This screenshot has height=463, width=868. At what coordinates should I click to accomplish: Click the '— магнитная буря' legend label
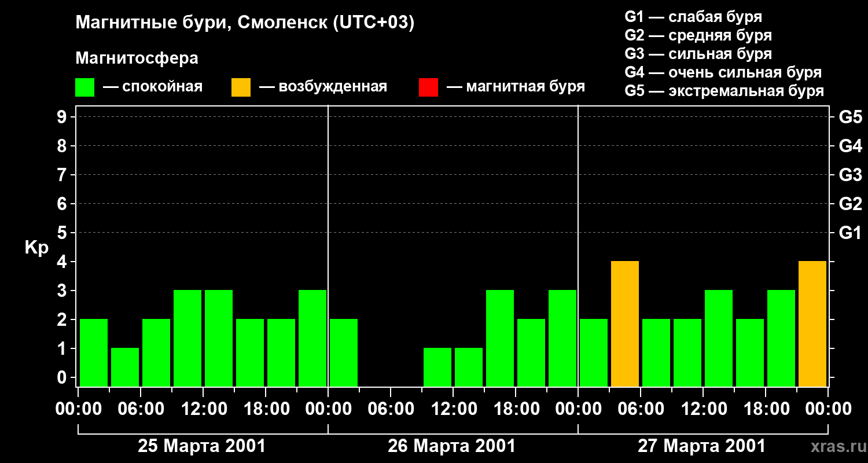point(516,87)
